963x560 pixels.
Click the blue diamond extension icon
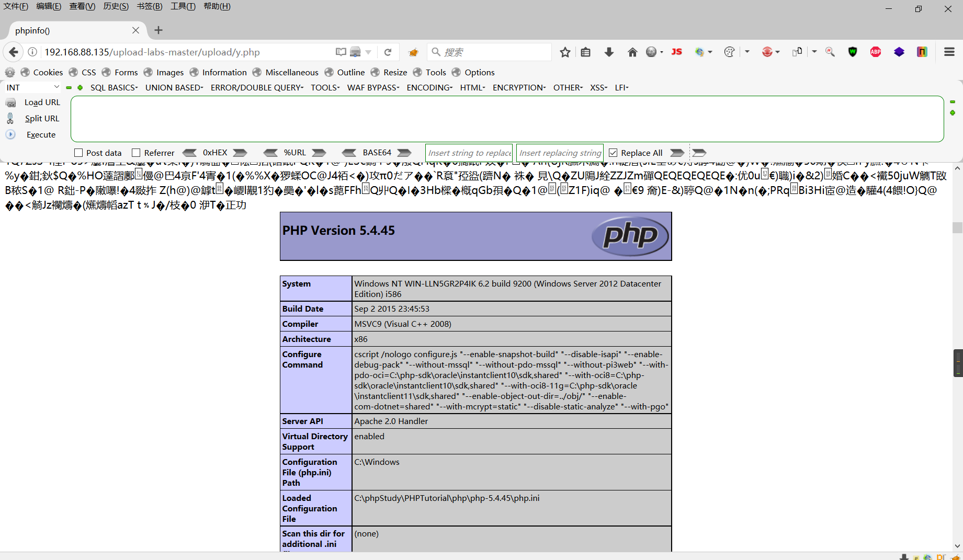click(899, 52)
